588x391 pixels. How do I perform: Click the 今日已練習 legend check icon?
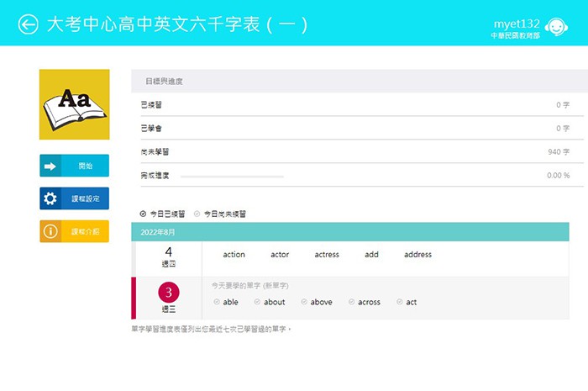(143, 214)
